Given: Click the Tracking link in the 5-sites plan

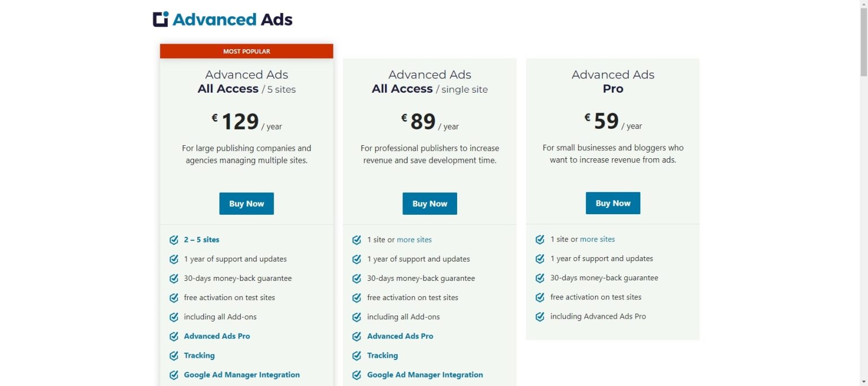Looking at the screenshot, I should pyautogui.click(x=199, y=355).
